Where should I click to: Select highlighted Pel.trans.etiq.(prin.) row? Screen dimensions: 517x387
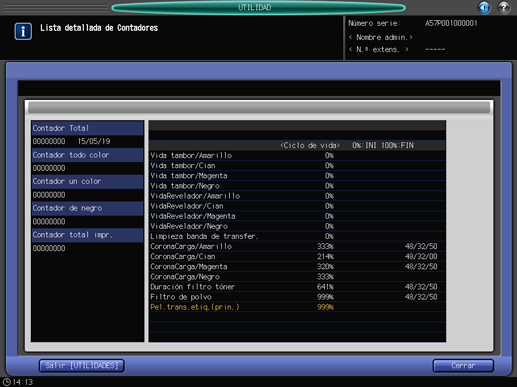[297, 307]
